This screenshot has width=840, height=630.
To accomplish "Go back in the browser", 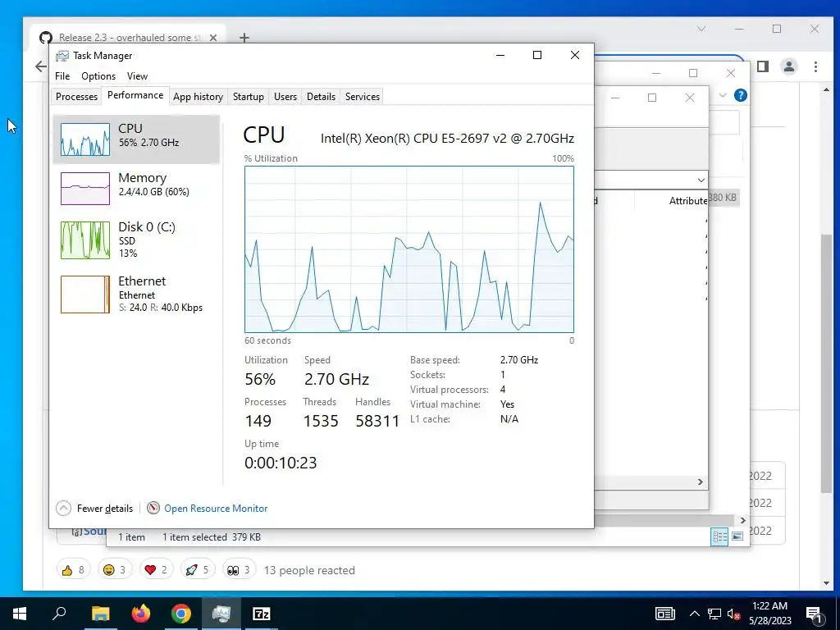I will (x=41, y=66).
